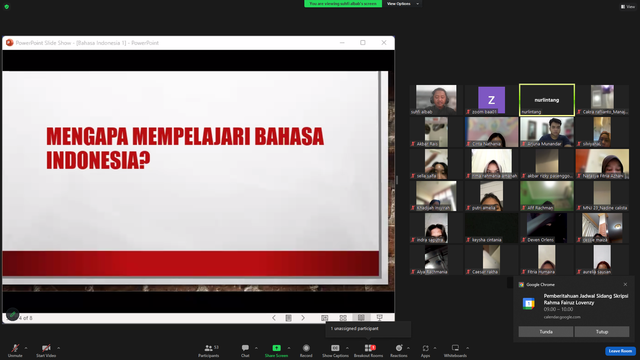Select video tile of suhfi albab
This screenshot has height=360, width=640.
[436, 100]
